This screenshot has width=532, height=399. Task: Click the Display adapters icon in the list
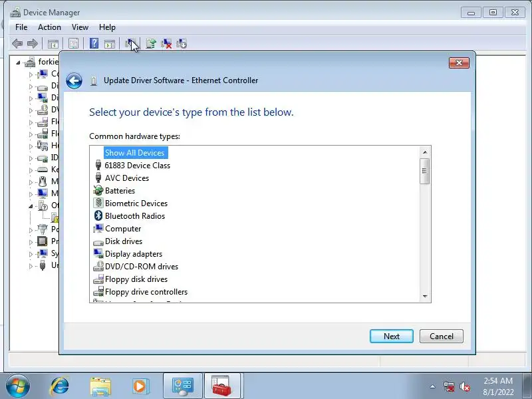click(98, 253)
